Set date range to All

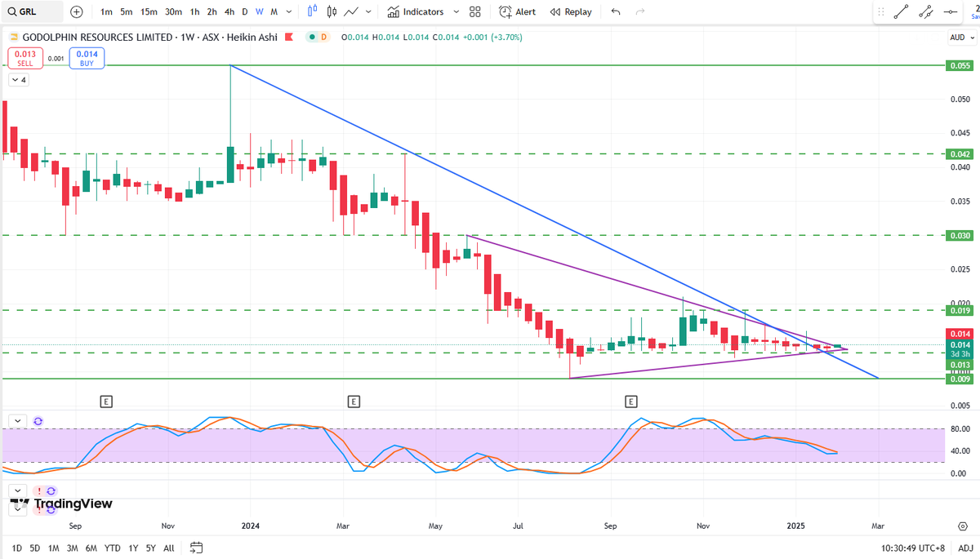coord(169,548)
